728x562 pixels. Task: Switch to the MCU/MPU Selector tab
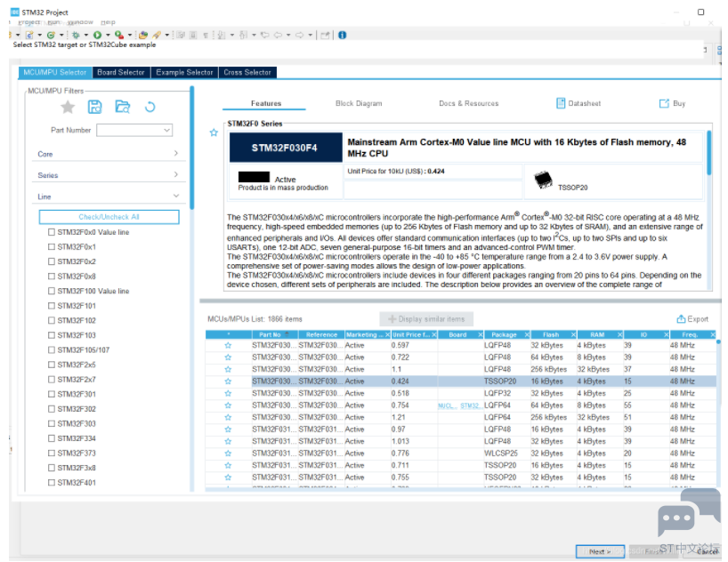[55, 72]
